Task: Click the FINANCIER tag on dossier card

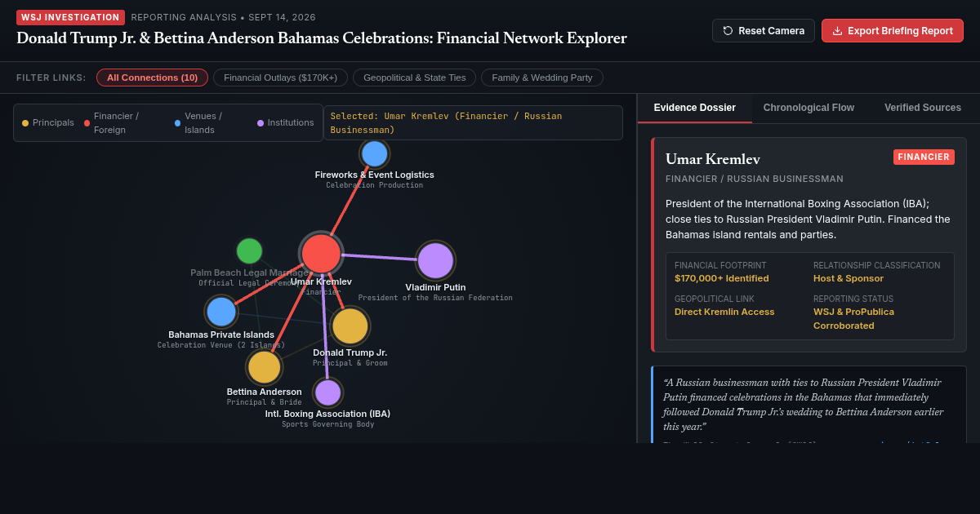Action: (924, 157)
